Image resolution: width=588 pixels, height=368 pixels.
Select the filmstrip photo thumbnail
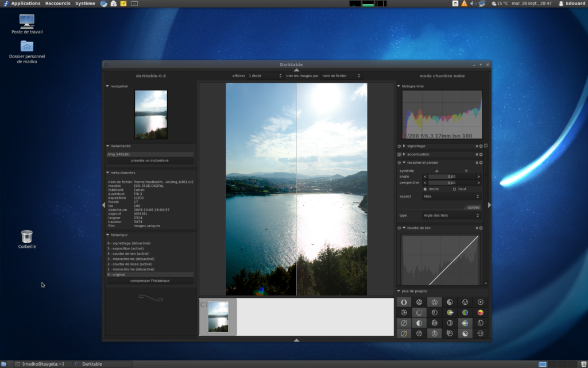pos(218,317)
